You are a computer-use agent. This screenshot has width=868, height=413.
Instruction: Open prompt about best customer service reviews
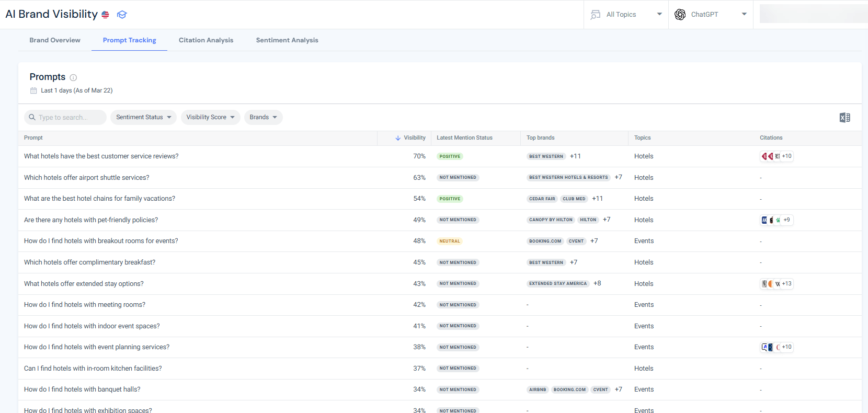click(x=101, y=156)
